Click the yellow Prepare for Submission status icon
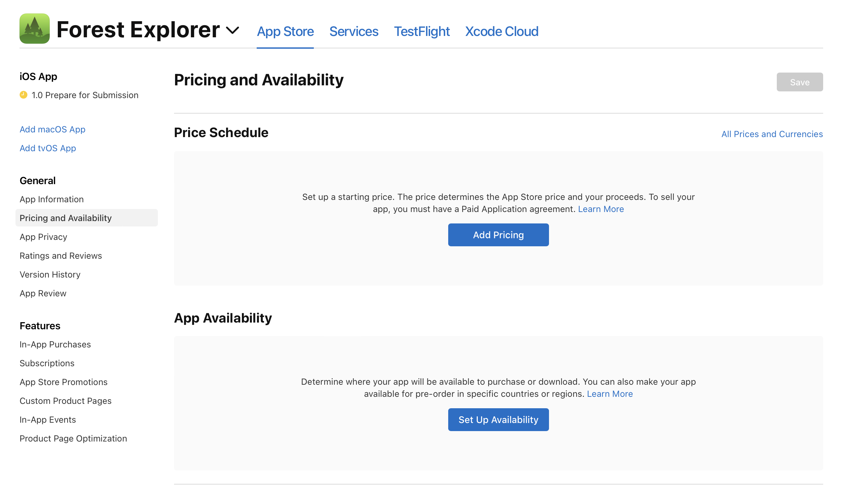The image size is (846, 504). pos(24,95)
